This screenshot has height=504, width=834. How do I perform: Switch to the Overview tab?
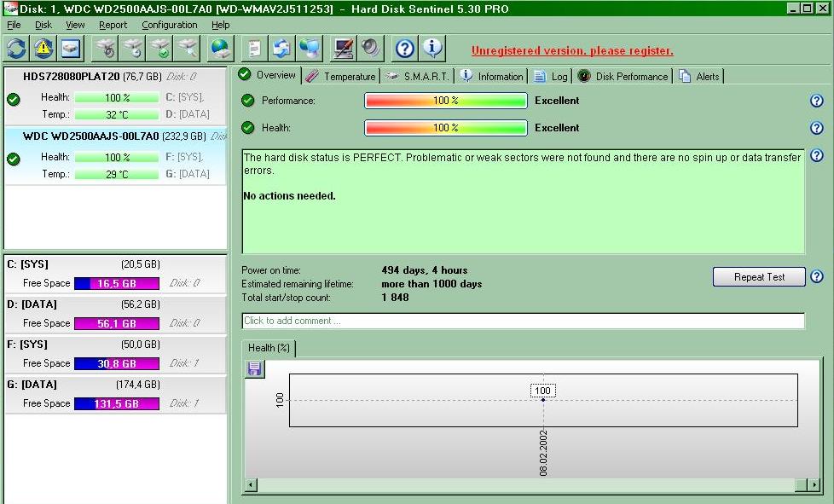pyautogui.click(x=268, y=75)
